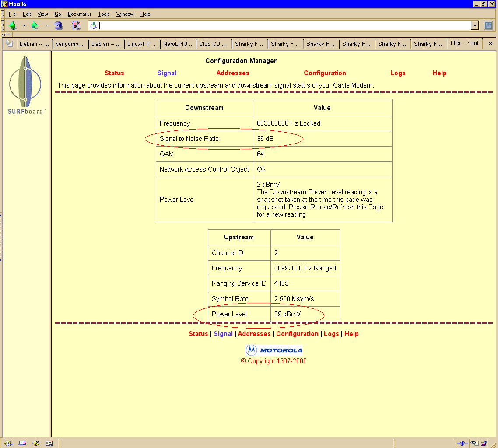Open the URL bar history dropdown
The image size is (498, 448).
pos(475,25)
